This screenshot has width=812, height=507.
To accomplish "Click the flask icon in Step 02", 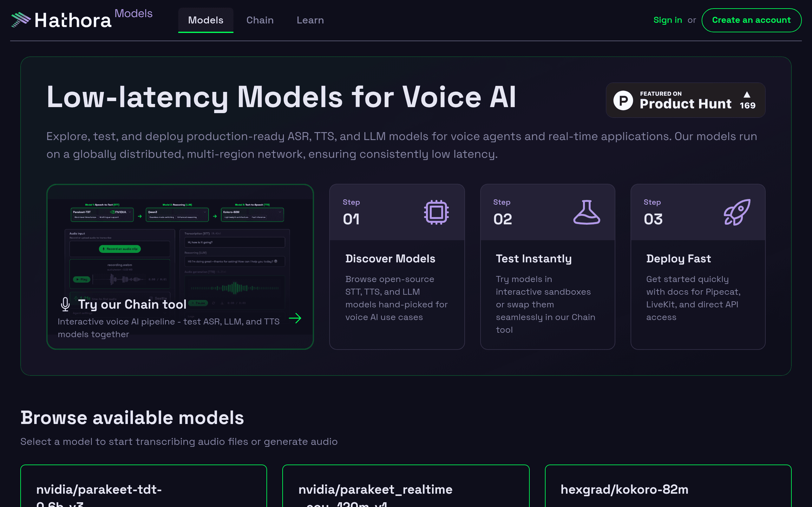I will [x=586, y=212].
